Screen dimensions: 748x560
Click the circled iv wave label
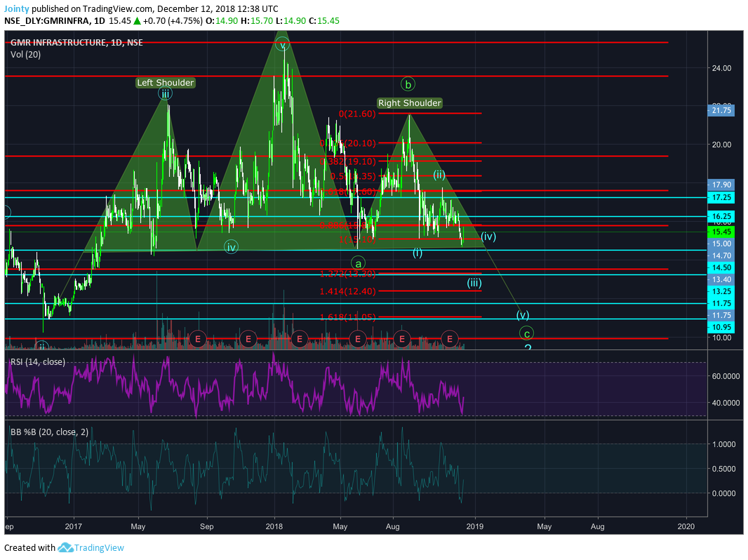point(231,247)
